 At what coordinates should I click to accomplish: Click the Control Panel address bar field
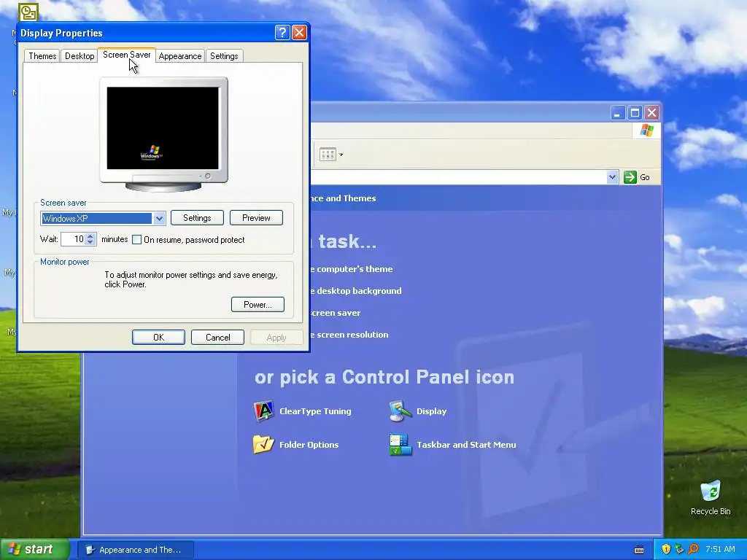pos(458,177)
